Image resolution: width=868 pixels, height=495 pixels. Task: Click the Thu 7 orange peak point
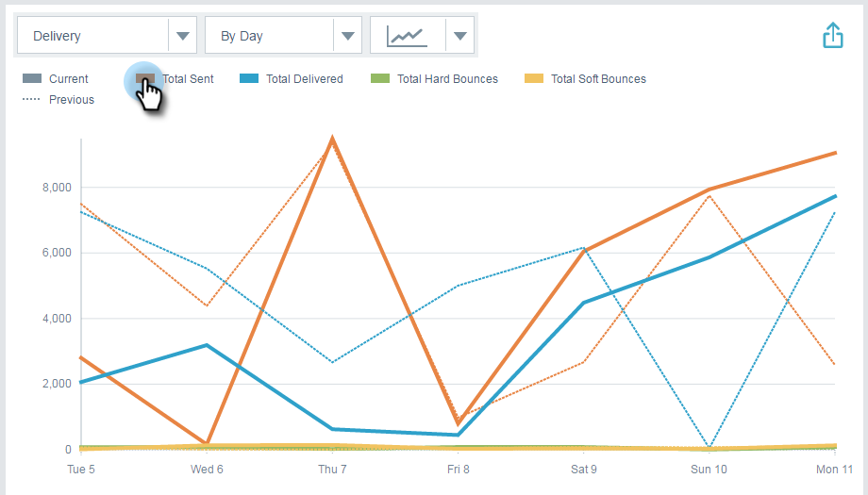pyautogui.click(x=332, y=139)
